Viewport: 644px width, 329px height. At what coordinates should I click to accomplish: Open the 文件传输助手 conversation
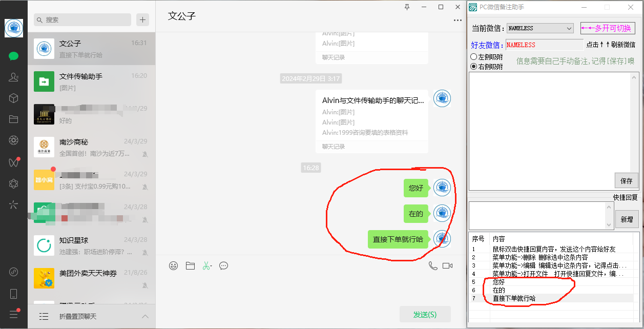point(92,81)
